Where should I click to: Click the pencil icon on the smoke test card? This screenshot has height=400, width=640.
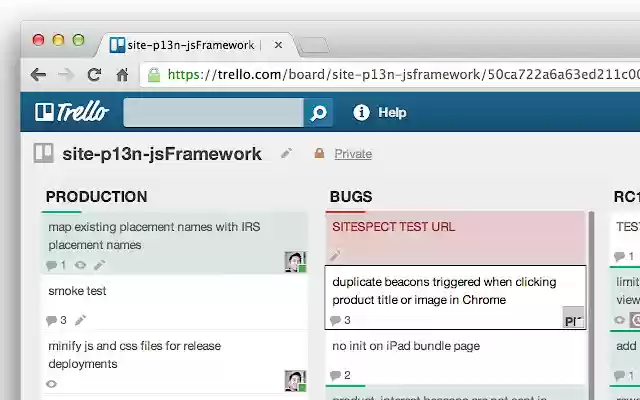pos(80,320)
